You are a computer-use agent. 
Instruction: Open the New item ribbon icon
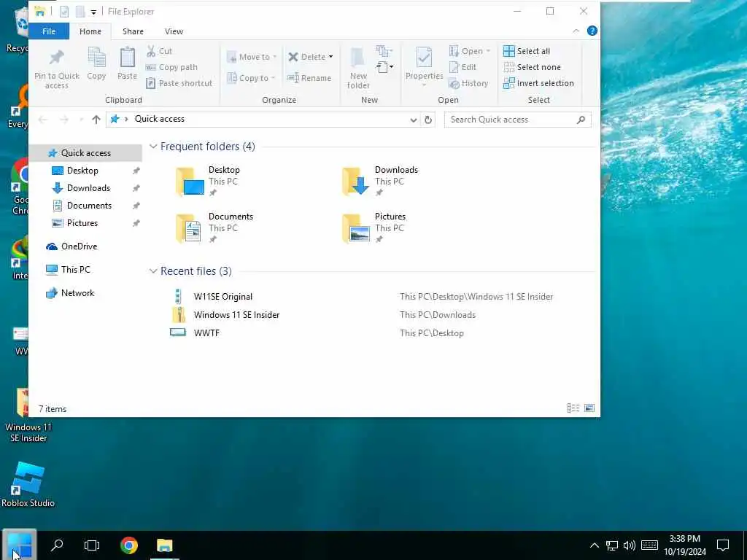click(384, 51)
